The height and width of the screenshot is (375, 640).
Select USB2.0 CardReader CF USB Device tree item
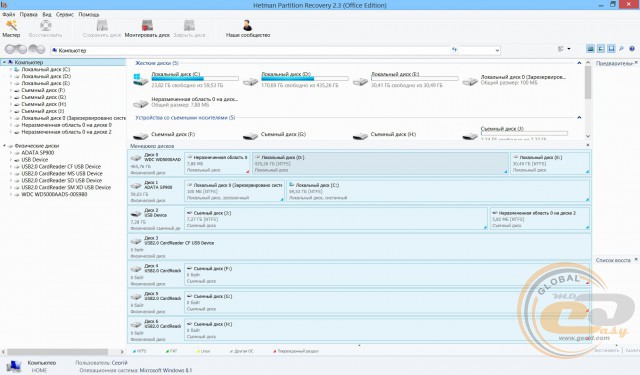[x=61, y=166]
